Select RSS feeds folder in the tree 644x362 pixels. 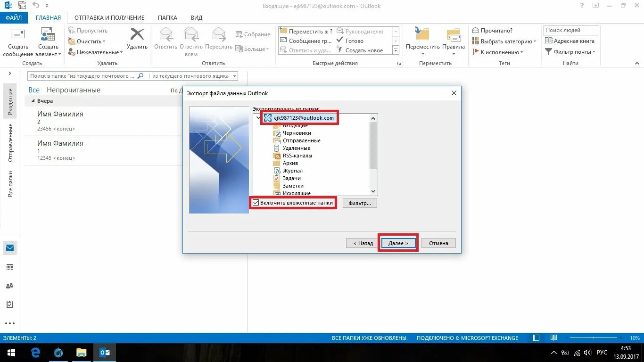click(x=297, y=156)
